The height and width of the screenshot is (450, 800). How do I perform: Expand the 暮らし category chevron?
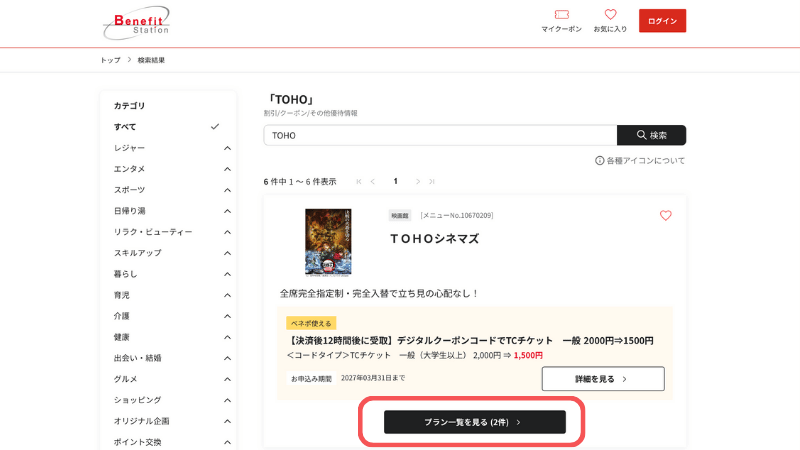[x=228, y=274]
